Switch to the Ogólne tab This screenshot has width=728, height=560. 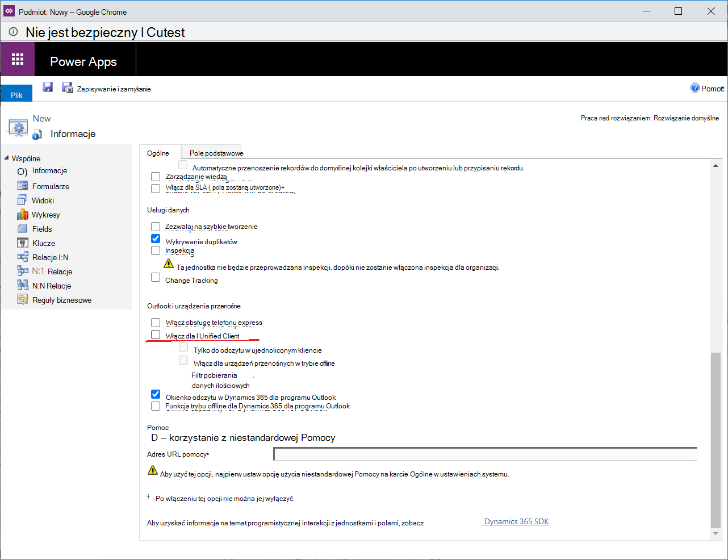[158, 153]
